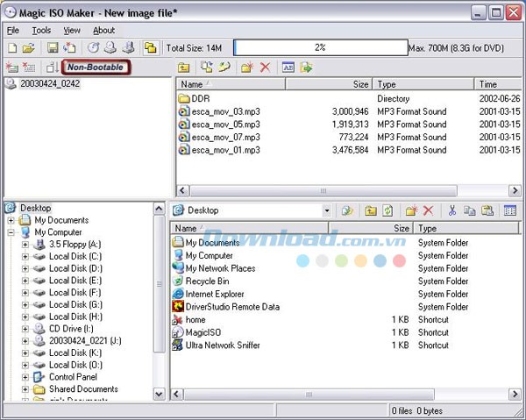
Task: Expand the Local Disk (C:) tree node
Action: [x=25, y=256]
